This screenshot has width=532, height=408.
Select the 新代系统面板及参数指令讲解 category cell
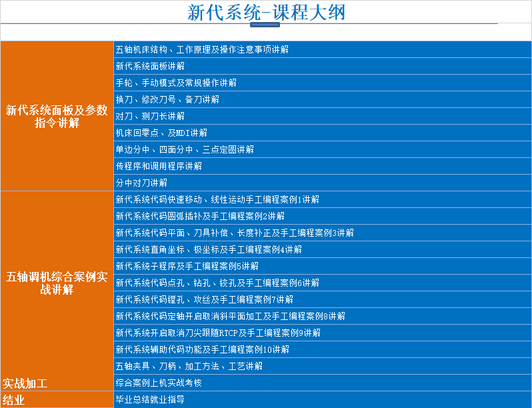coord(57,117)
